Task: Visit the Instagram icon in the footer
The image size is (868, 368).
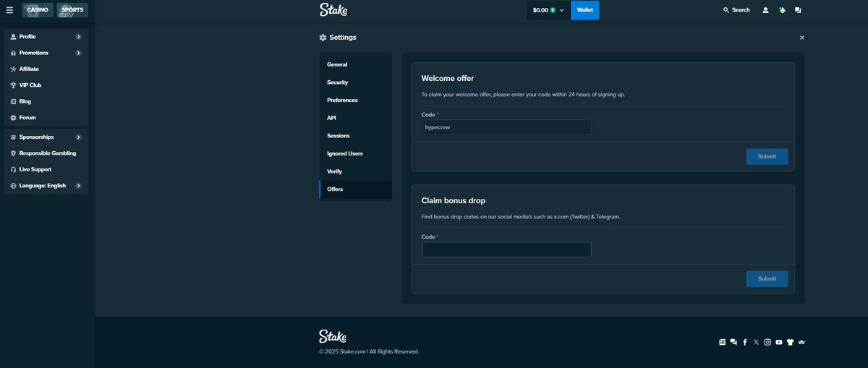Action: (767, 342)
